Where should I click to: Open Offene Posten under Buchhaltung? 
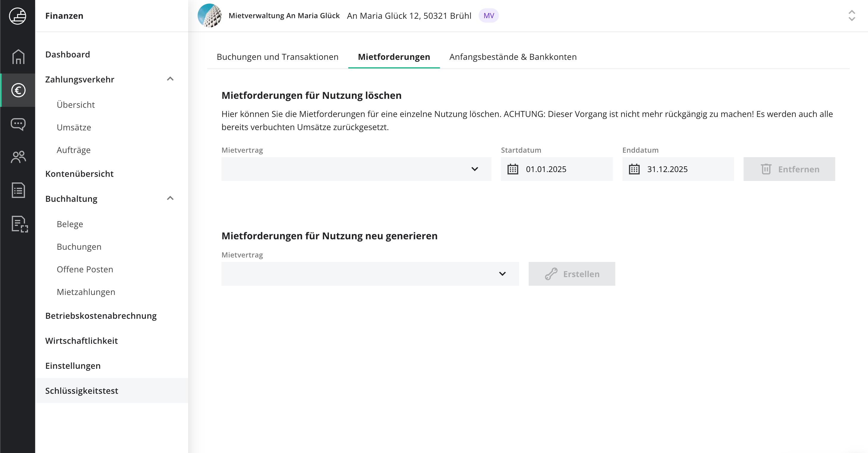coord(85,269)
